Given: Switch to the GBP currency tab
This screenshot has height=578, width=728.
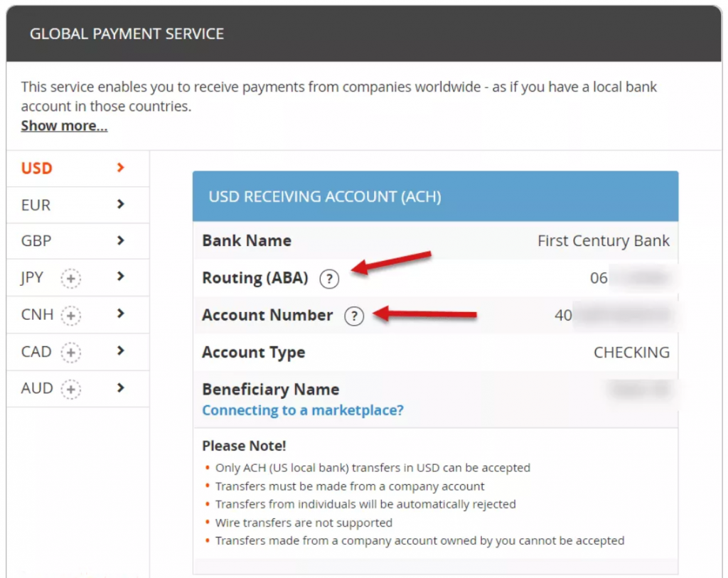Looking at the screenshot, I should (77, 241).
